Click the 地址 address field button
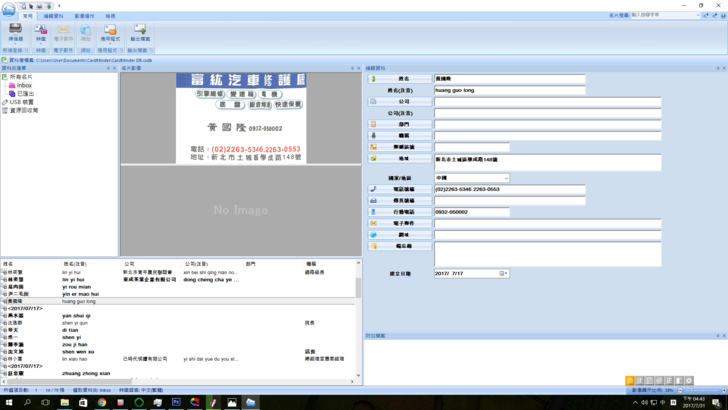Screen dimensions: 728x410 click(399, 158)
